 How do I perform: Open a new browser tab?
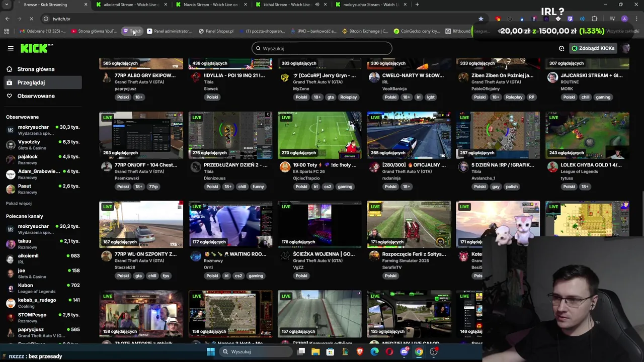tap(417, 5)
